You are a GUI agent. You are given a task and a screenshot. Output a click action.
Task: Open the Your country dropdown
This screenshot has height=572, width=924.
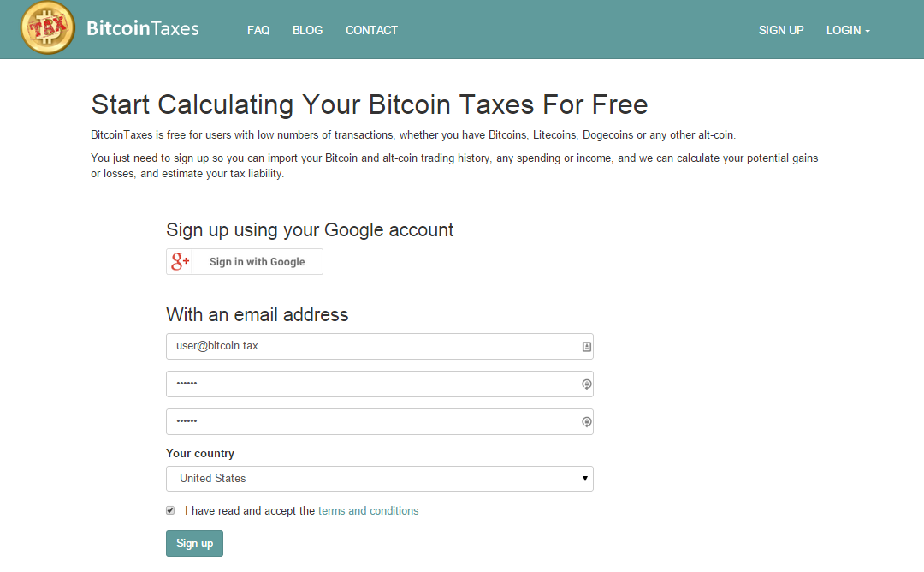pos(380,479)
